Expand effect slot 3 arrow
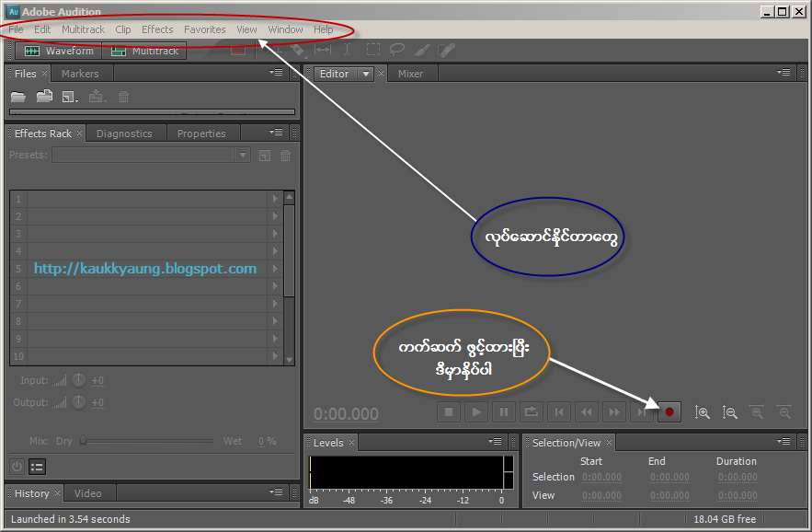The width and height of the screenshot is (812, 532). pyautogui.click(x=275, y=234)
